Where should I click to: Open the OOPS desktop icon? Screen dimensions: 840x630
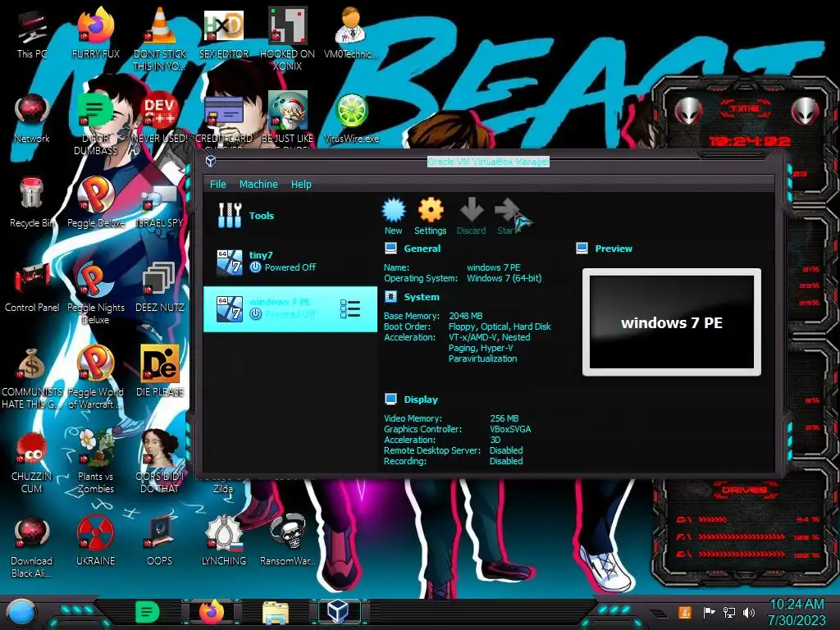click(x=160, y=541)
